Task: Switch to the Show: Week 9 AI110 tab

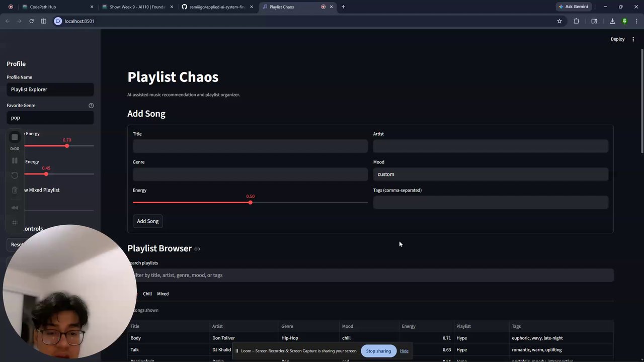Action: pyautogui.click(x=136, y=7)
